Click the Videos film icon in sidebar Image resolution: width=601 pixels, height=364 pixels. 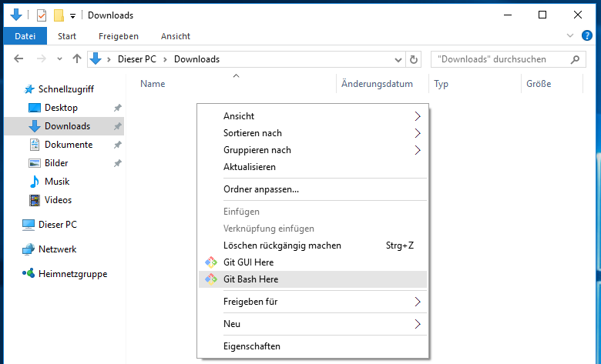click(35, 200)
